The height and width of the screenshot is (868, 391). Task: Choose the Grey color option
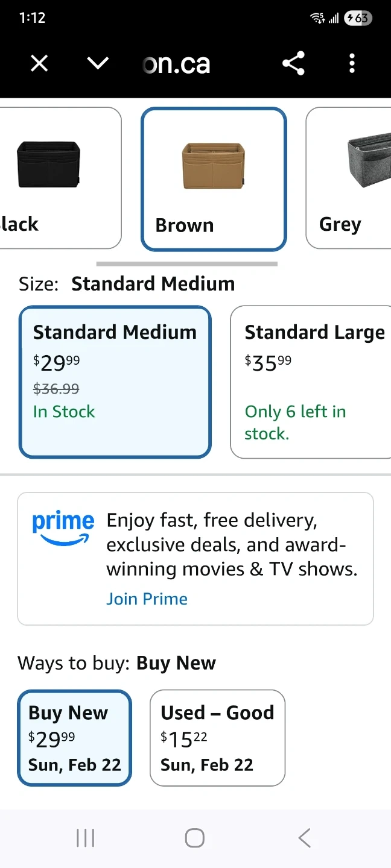[348, 178]
